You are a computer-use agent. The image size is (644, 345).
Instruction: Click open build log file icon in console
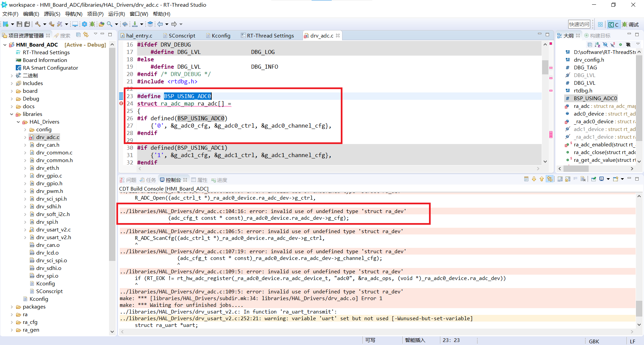(526, 179)
